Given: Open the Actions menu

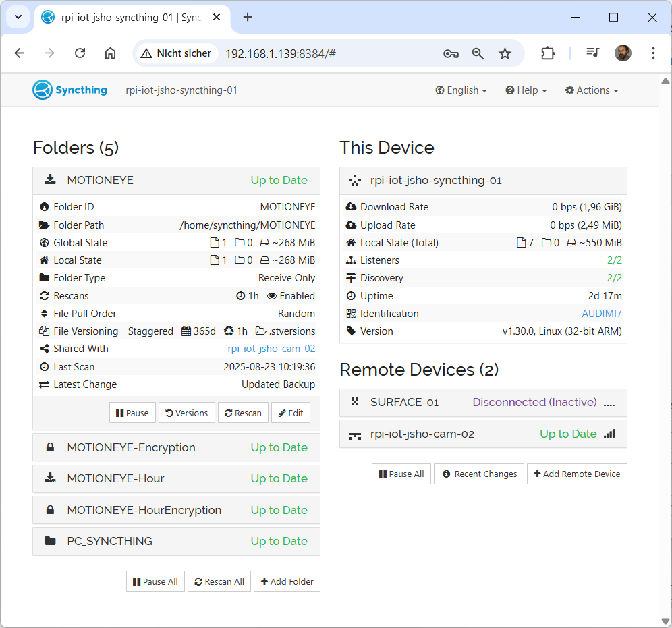Looking at the screenshot, I should [x=591, y=90].
